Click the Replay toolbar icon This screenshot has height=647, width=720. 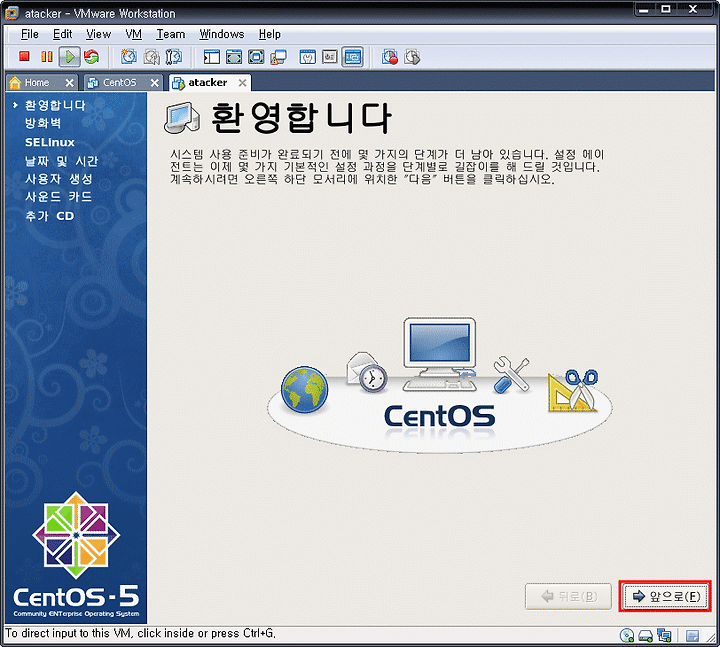click(412, 57)
